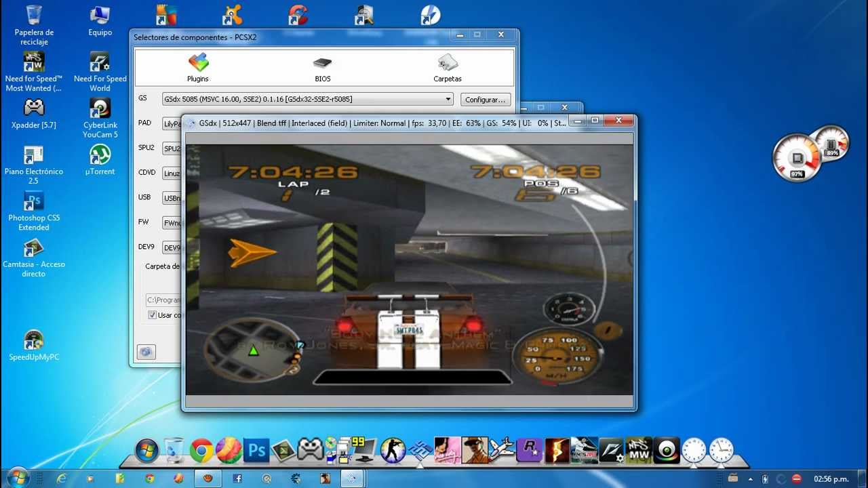Screen dimensions: 868x488
Task: Click the plugins folder path field
Action: point(163,300)
